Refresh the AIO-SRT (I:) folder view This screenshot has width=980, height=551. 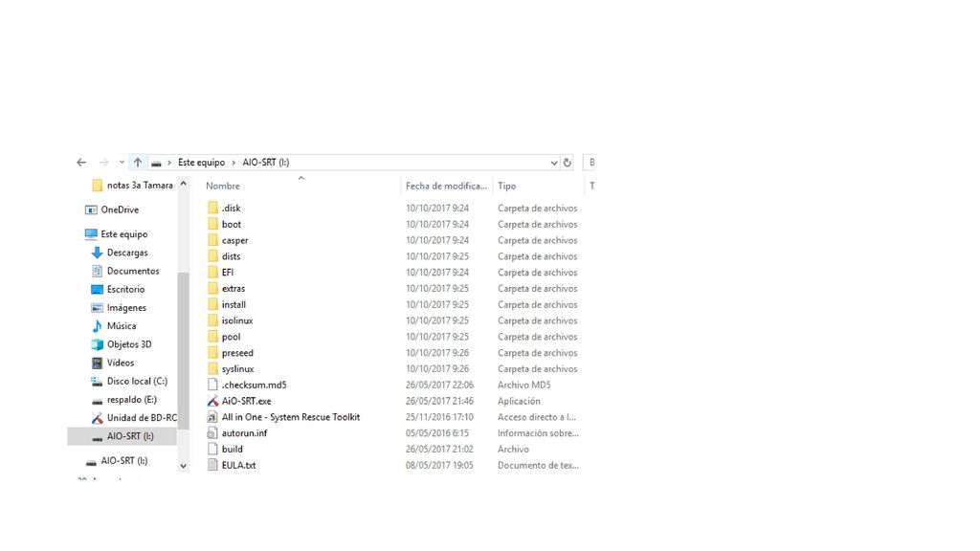tap(567, 163)
